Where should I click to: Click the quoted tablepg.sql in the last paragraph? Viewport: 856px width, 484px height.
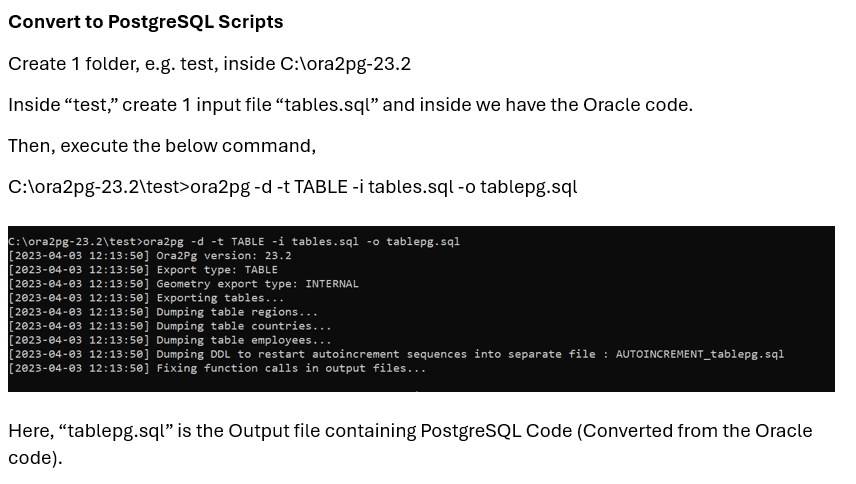115,431
